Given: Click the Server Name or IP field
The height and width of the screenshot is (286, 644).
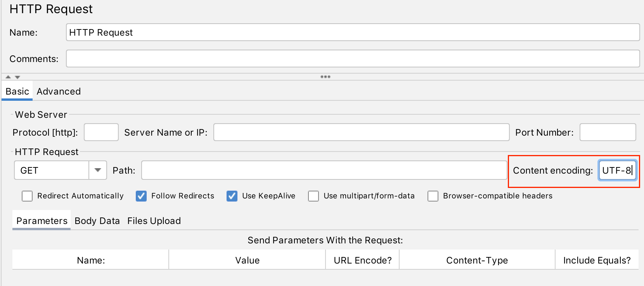Looking at the screenshot, I should pyautogui.click(x=361, y=133).
